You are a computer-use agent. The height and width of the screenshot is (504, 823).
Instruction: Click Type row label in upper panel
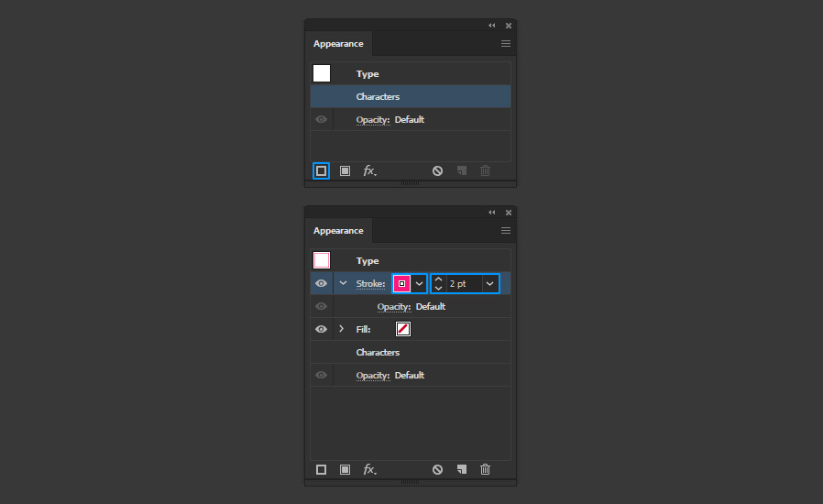click(x=368, y=74)
